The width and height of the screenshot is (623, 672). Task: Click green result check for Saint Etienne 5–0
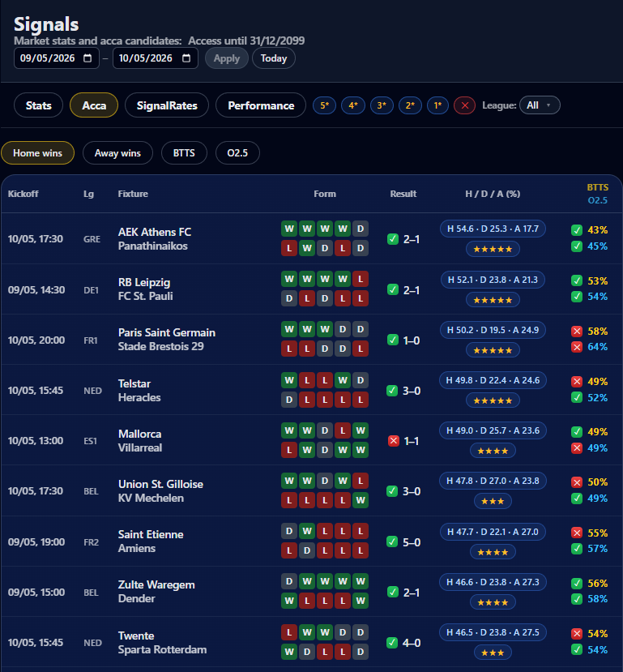[393, 541]
